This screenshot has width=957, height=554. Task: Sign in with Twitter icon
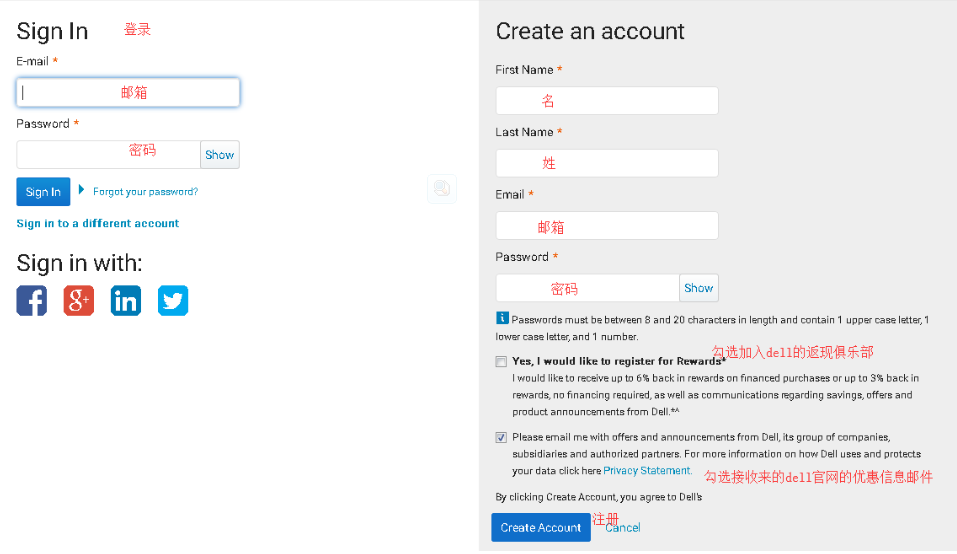pos(173,300)
